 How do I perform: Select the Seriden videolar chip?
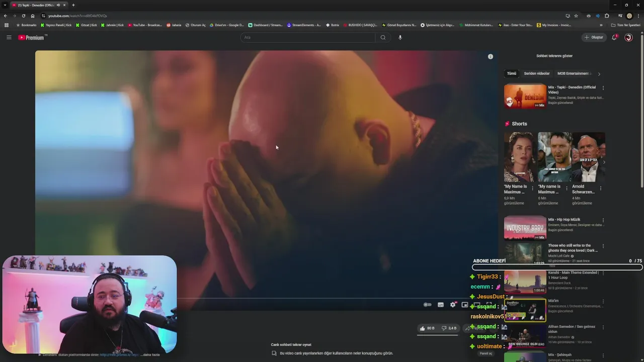pos(537,73)
